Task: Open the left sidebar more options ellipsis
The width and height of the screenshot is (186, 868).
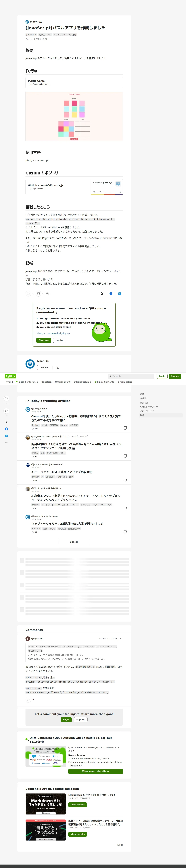Action: pyautogui.click(x=6, y=443)
